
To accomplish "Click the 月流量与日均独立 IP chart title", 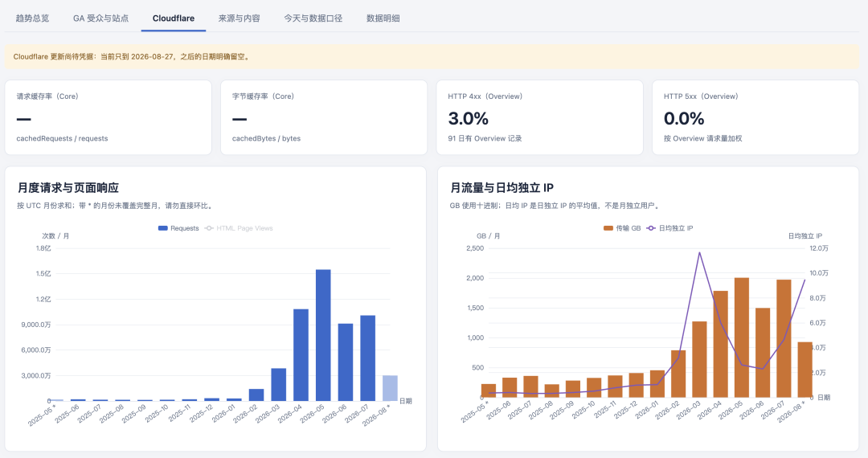I will 502,188.
